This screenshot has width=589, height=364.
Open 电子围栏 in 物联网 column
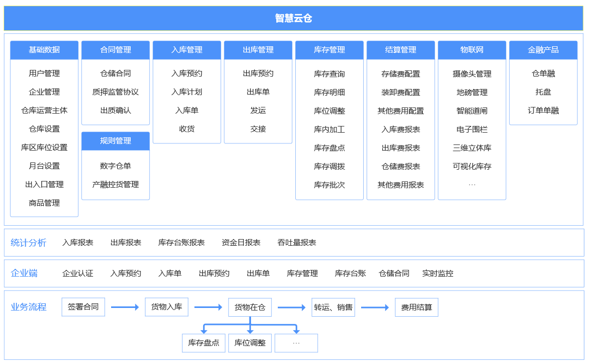coord(472,130)
